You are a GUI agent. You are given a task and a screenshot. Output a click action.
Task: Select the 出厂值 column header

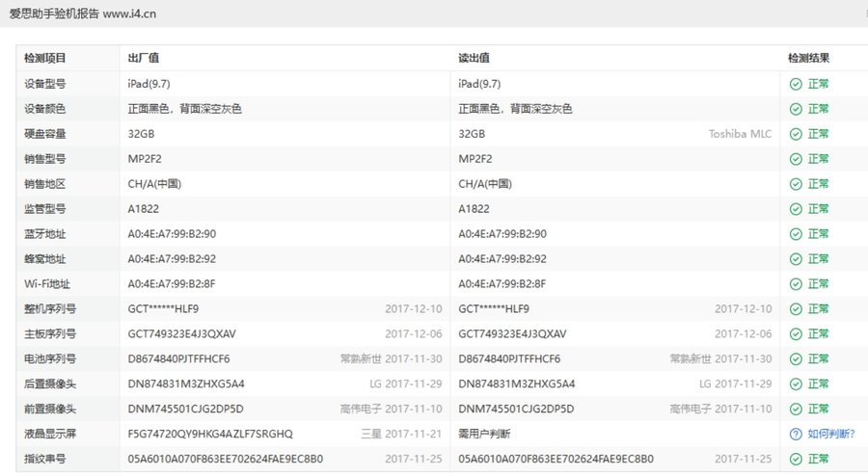(144, 58)
